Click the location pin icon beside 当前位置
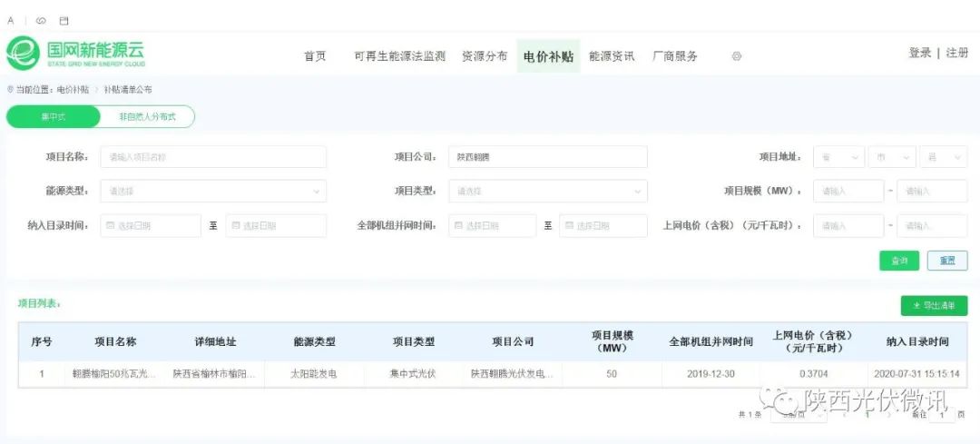 point(10,90)
